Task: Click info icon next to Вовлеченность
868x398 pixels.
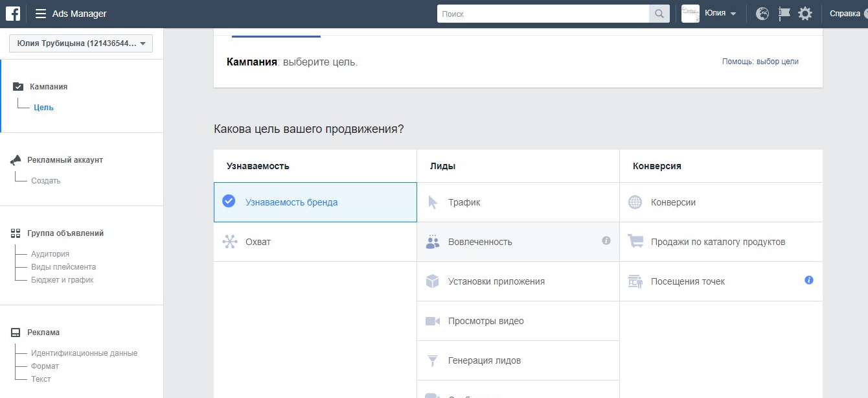Action: (606, 240)
